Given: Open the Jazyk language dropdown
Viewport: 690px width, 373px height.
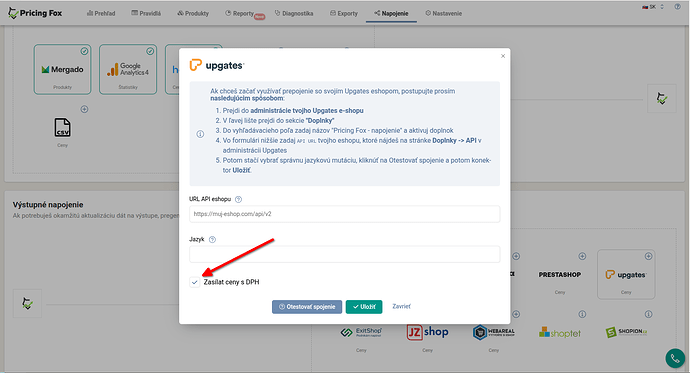Looking at the screenshot, I should point(345,254).
